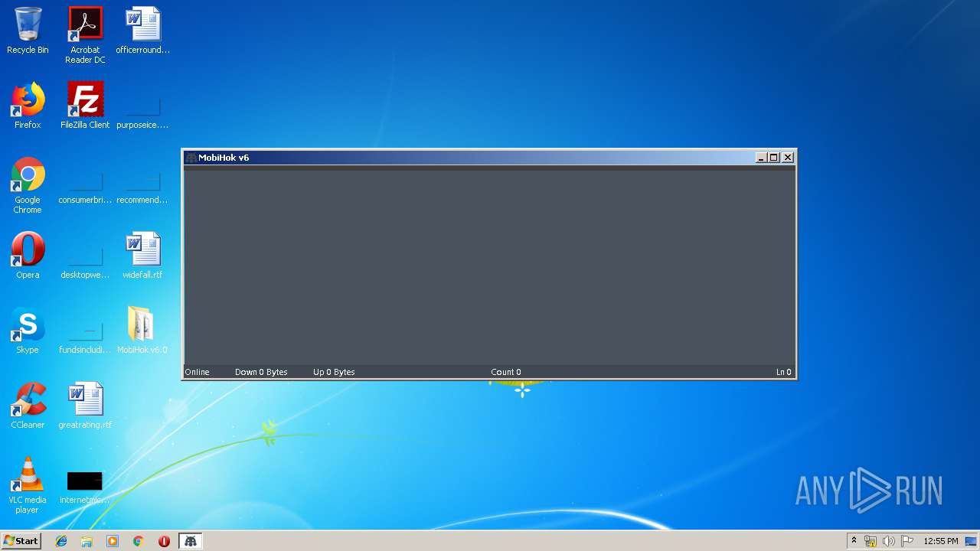Click the Online status in MobiHok
980x551 pixels.
click(x=197, y=372)
